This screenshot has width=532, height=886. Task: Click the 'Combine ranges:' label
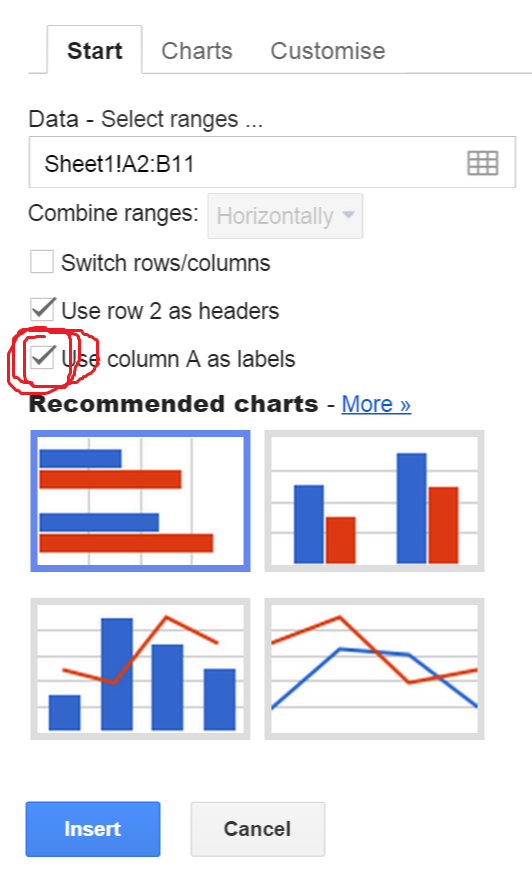tap(113, 214)
